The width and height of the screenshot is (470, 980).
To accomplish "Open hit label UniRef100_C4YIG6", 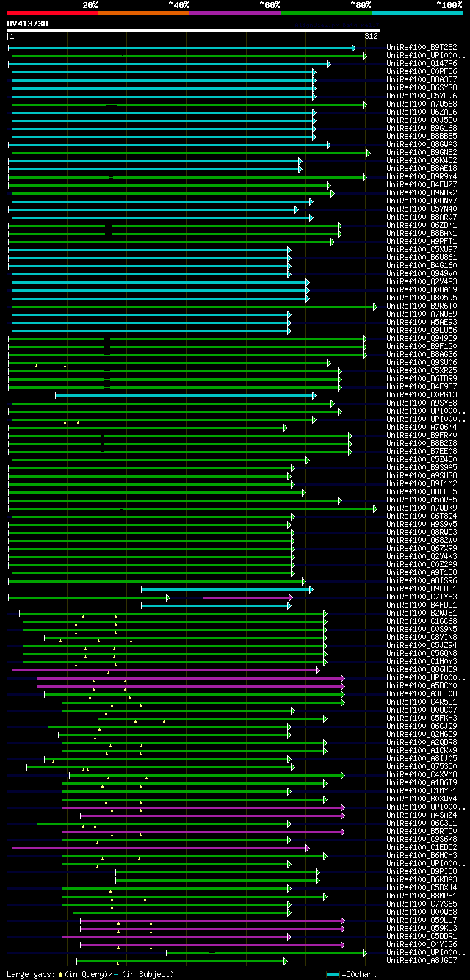I will 422,945.
